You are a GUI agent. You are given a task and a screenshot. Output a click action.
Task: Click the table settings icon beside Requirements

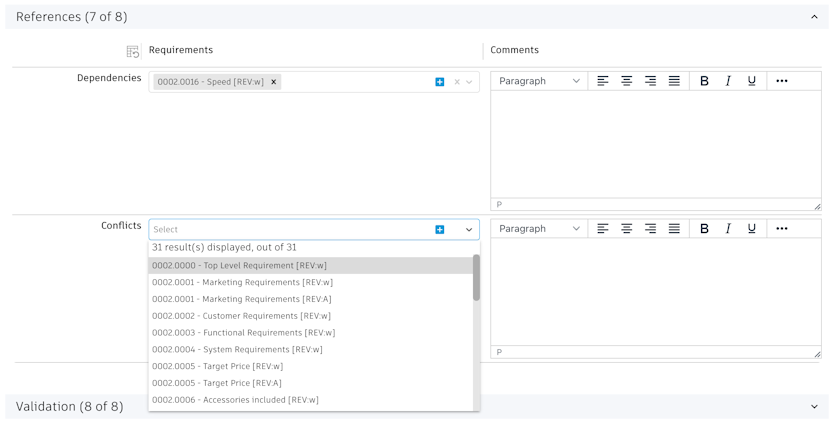(x=132, y=51)
